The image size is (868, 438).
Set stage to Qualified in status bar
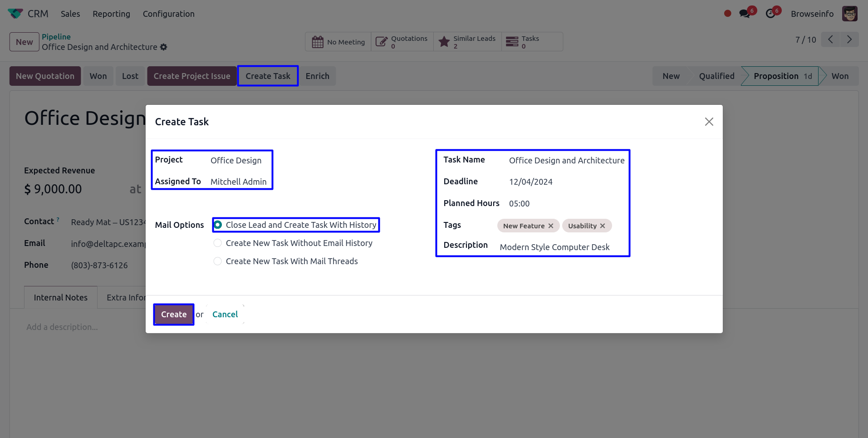pos(717,76)
